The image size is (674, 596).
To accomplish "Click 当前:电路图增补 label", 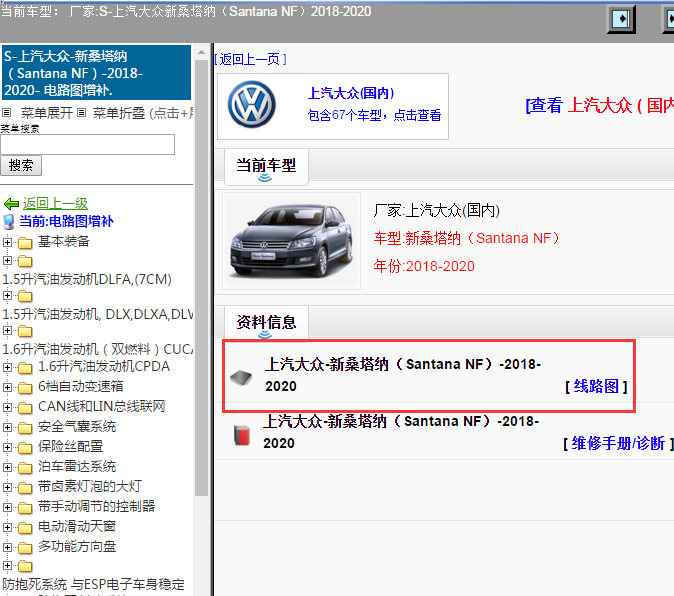I will click(x=66, y=221).
